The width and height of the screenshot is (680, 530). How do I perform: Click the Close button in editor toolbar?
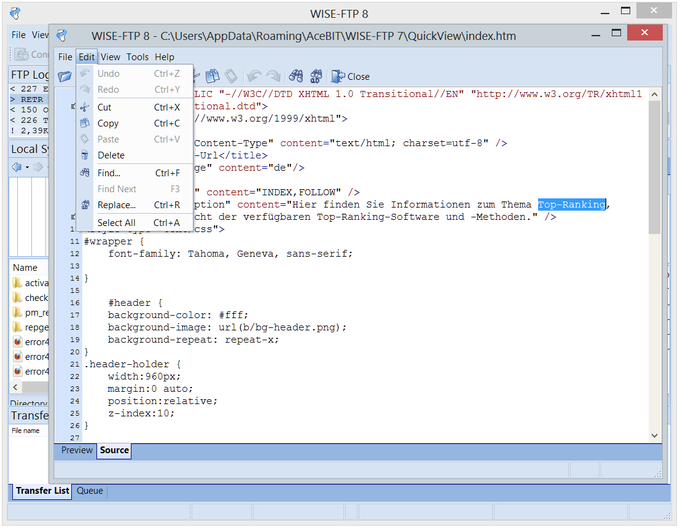(x=351, y=77)
